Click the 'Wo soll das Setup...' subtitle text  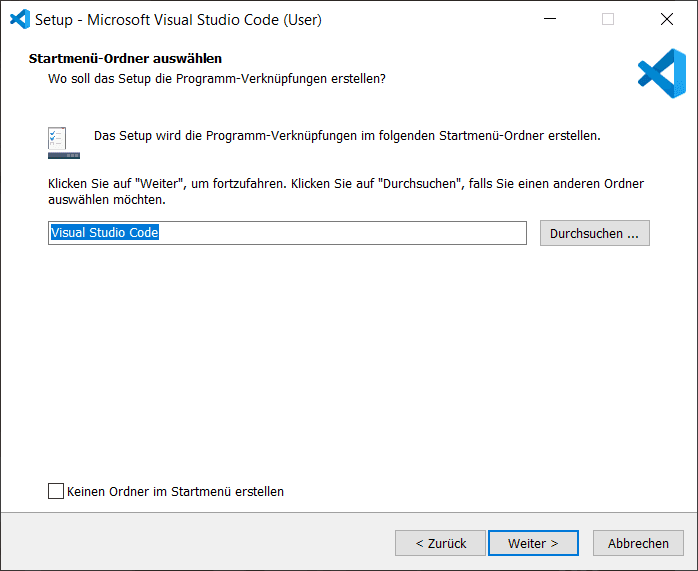click(216, 78)
